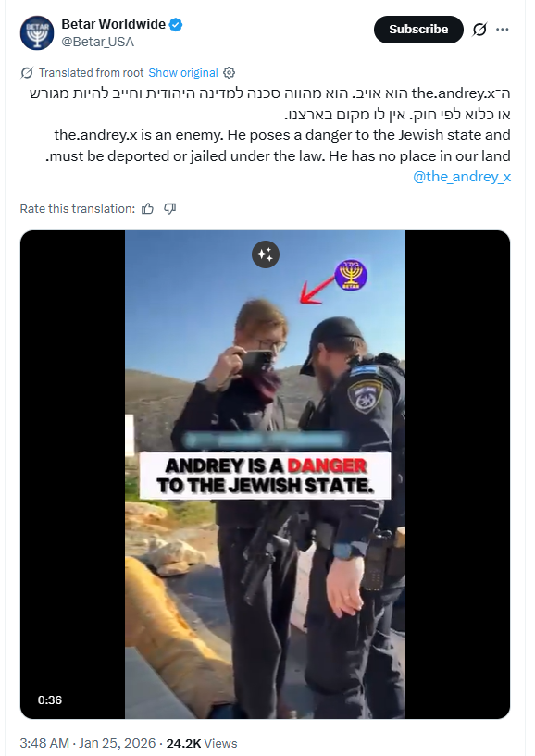View the 24.2K Views count
Image resolution: width=535 pixels, height=756 pixels.
(x=202, y=743)
